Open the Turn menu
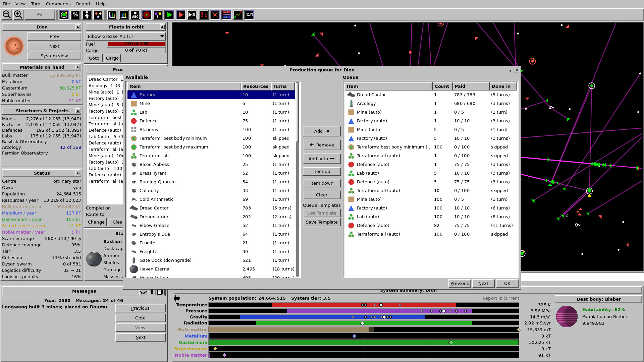The height and width of the screenshot is (362, 644). click(x=36, y=4)
